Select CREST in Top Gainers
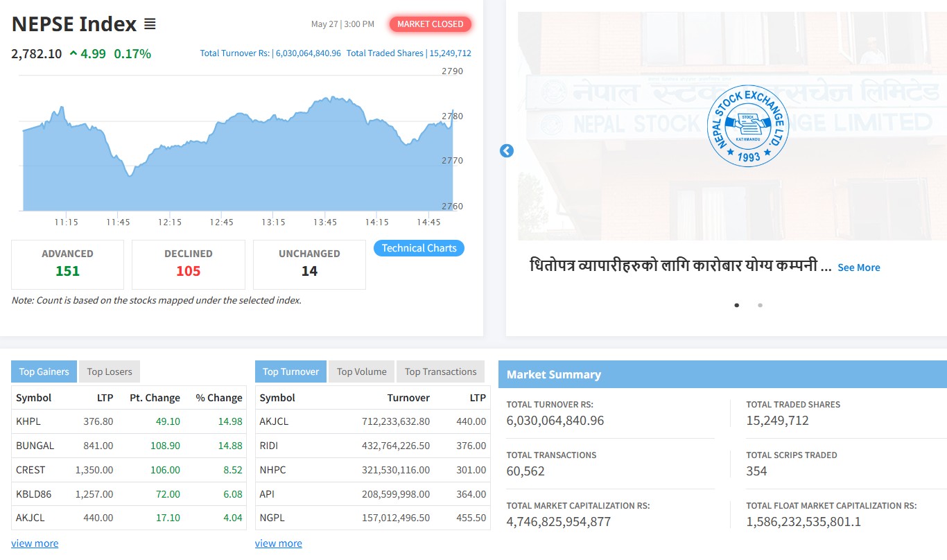Viewport: 947px width, 560px height. click(x=31, y=470)
